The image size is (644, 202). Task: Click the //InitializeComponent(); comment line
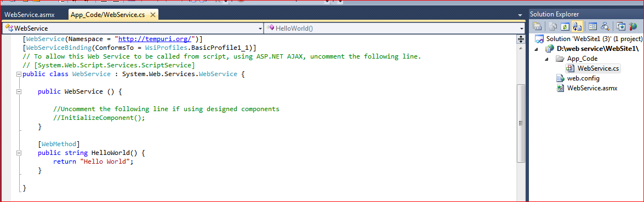99,118
